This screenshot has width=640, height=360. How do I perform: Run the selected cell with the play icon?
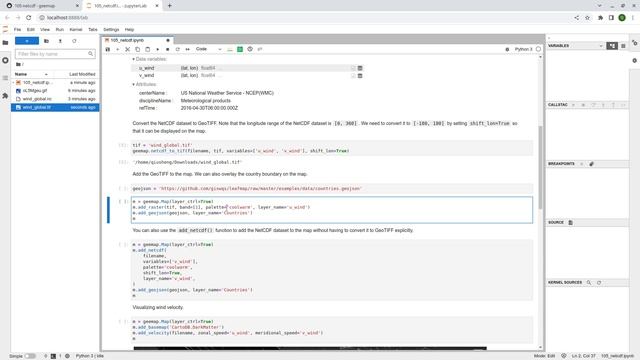[158, 49]
